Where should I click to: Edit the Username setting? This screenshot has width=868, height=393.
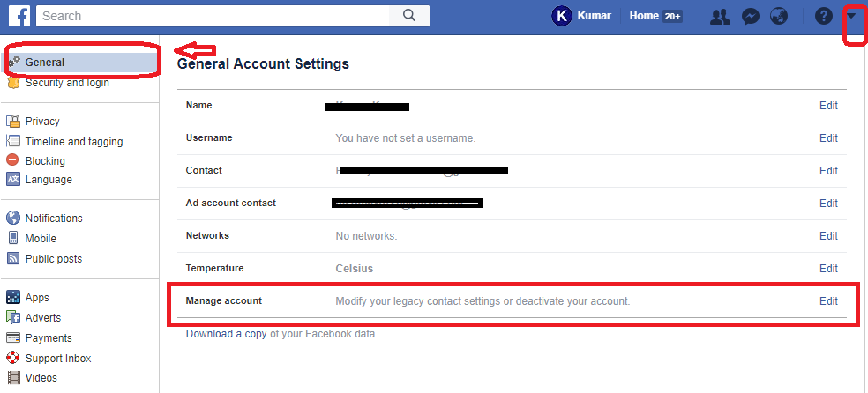click(x=828, y=138)
